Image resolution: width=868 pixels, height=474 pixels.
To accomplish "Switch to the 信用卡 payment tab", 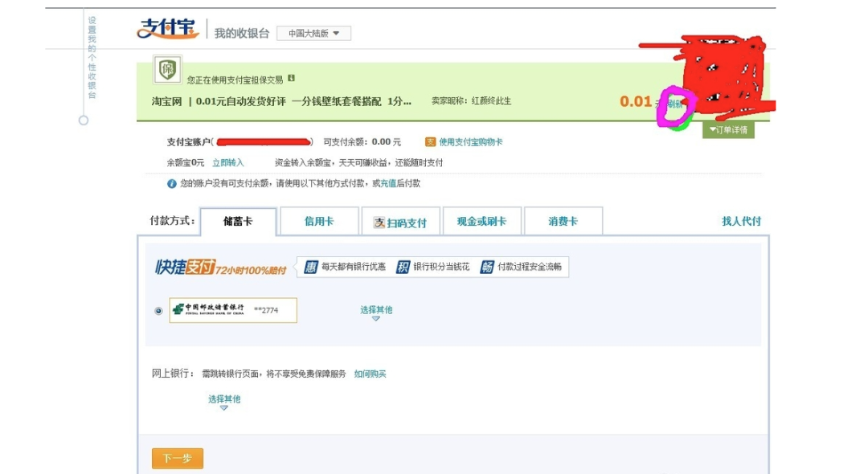I will tap(319, 220).
